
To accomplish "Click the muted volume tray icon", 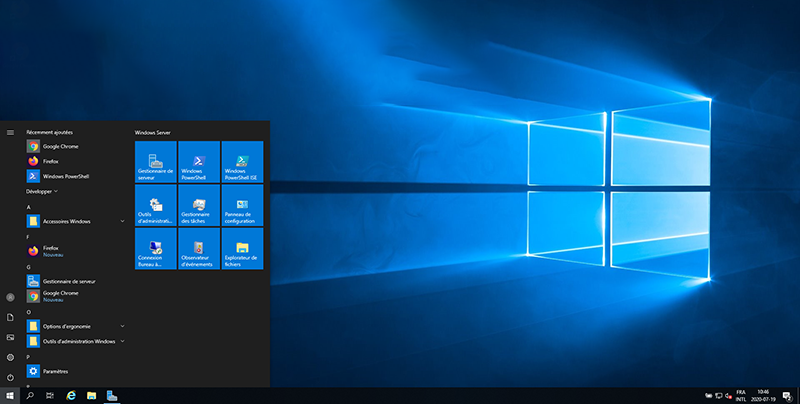I will (x=729, y=396).
